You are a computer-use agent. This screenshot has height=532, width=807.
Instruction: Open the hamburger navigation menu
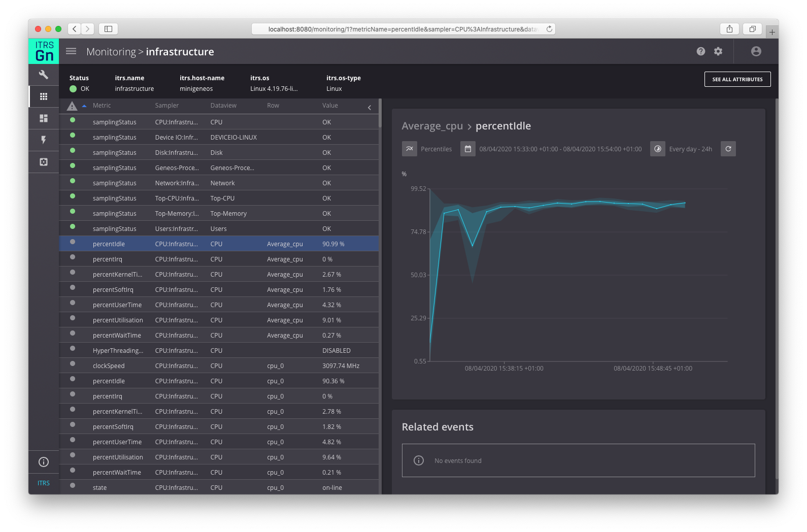71,51
